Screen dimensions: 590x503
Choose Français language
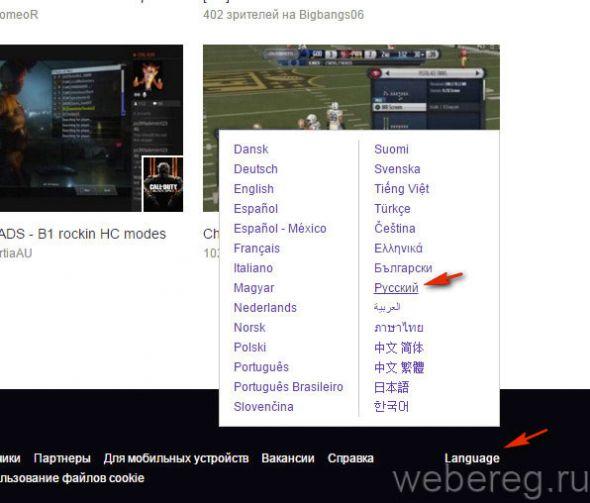(x=257, y=248)
